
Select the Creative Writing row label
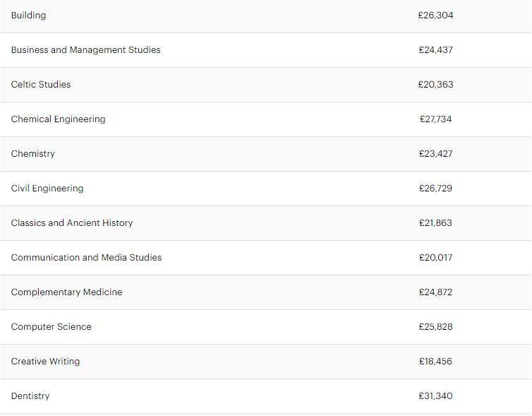pyautogui.click(x=45, y=362)
